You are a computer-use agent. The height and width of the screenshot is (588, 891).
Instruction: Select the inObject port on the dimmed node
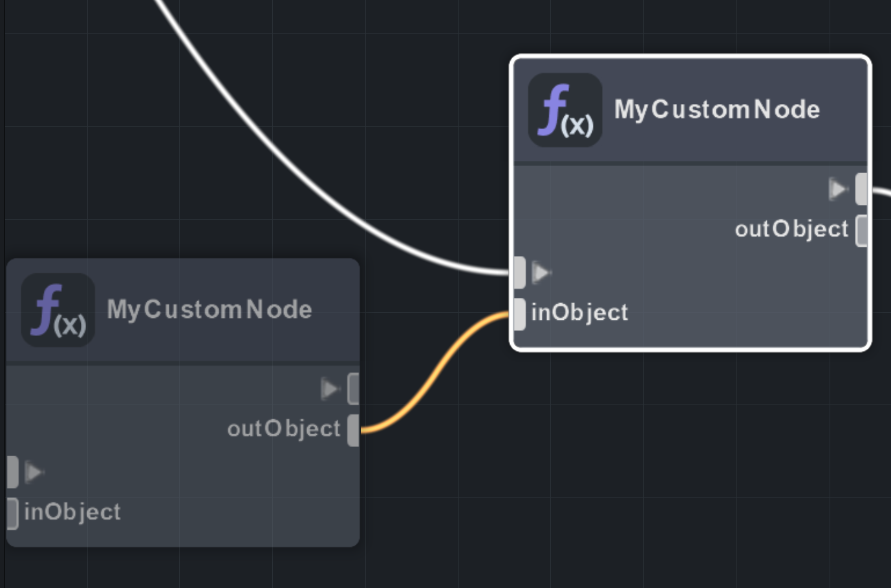coord(12,514)
